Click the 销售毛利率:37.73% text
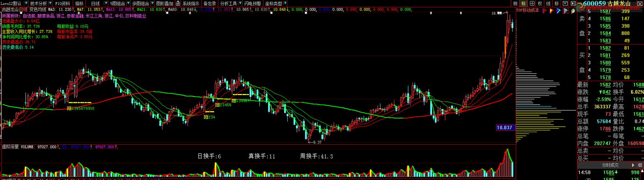 point(21,26)
